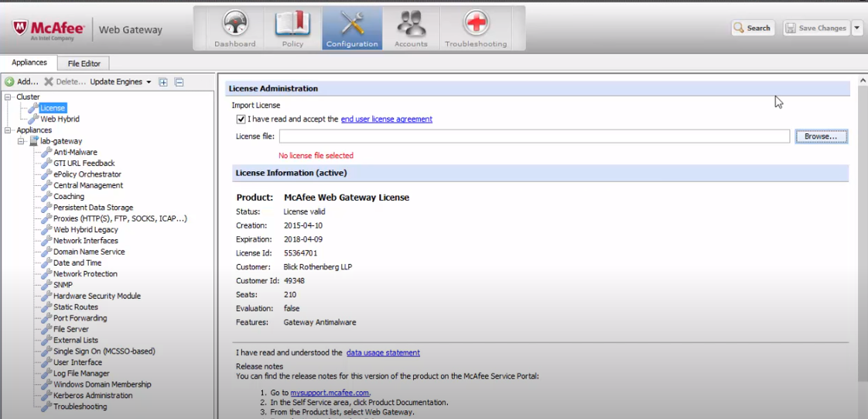This screenshot has width=868, height=419.
Task: Collapse the lab-gateway appliance node
Action: [21, 142]
